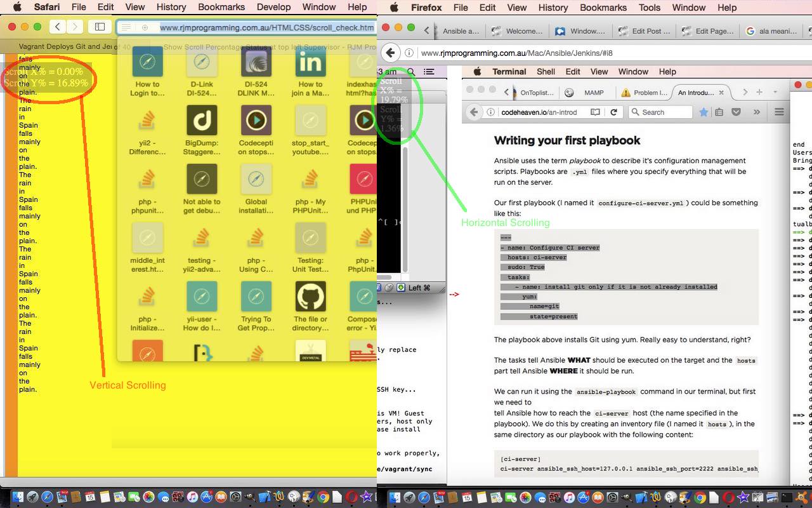
Task: Select the 'Problem l...' warning tab in inner Firefox
Action: pyautogui.click(x=645, y=93)
